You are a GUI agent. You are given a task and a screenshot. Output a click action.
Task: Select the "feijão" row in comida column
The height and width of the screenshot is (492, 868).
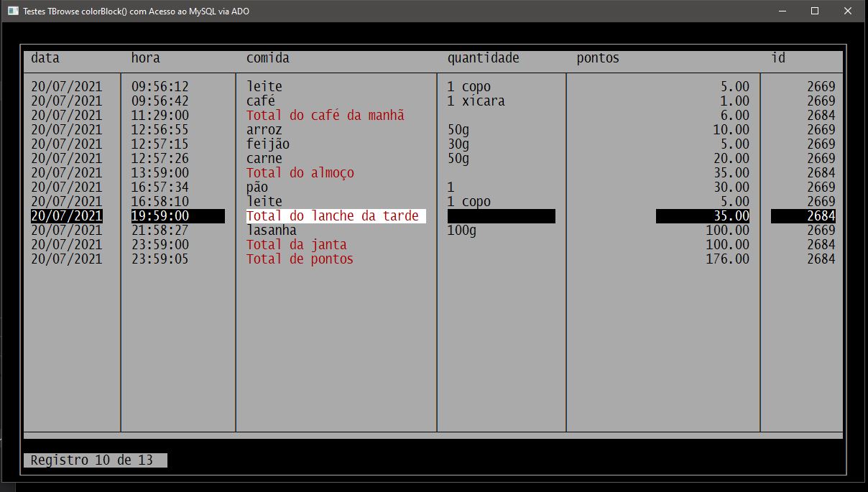267,144
